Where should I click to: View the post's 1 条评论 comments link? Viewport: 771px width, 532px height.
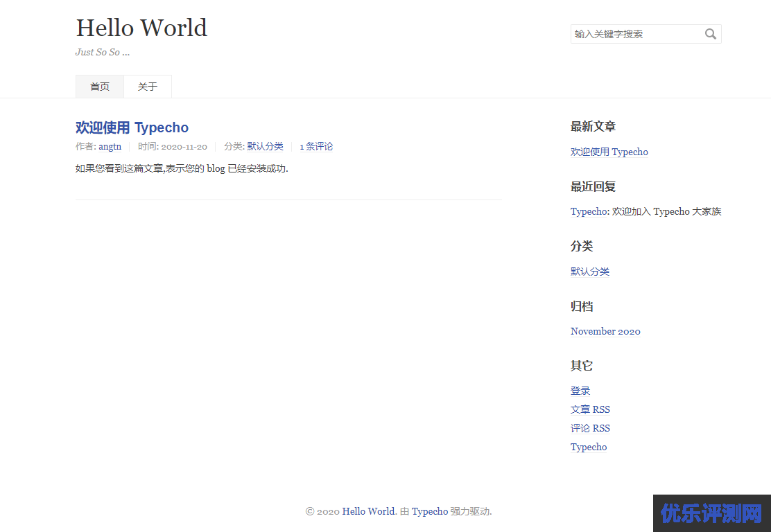pyautogui.click(x=316, y=146)
